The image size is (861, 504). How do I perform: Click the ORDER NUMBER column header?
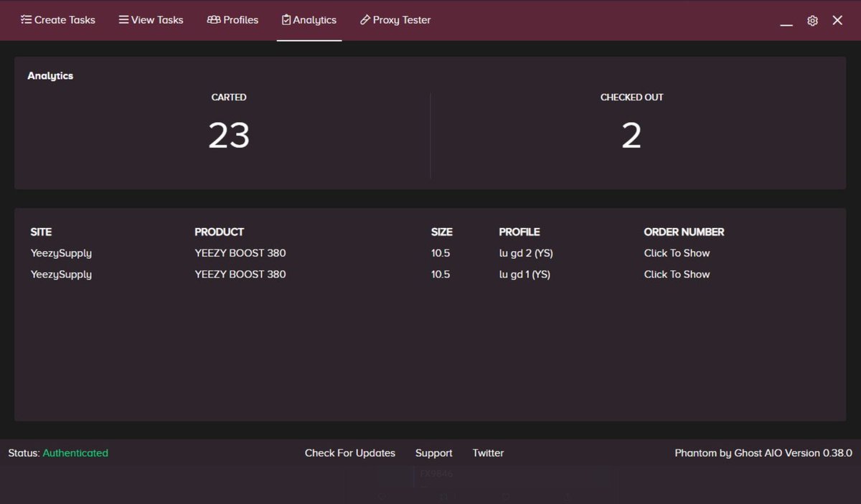[x=684, y=232]
